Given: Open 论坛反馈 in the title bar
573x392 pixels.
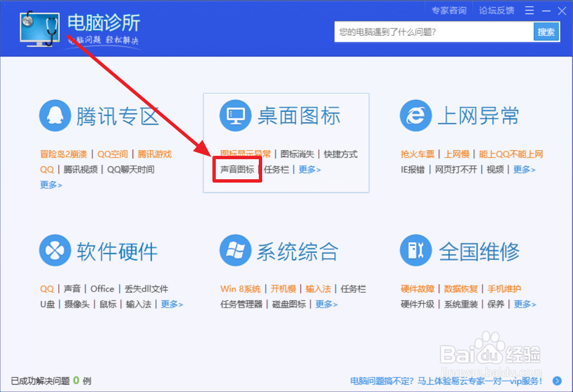Looking at the screenshot, I should (x=496, y=11).
